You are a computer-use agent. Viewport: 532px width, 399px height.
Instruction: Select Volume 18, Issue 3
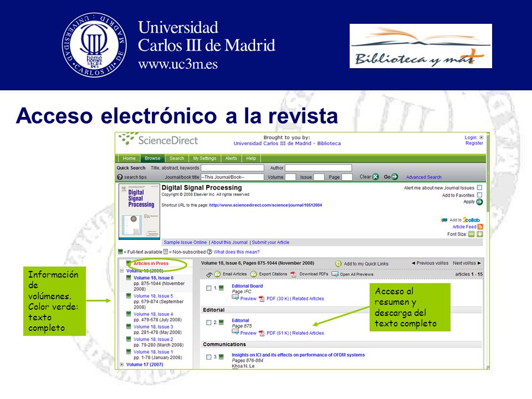coord(153,327)
